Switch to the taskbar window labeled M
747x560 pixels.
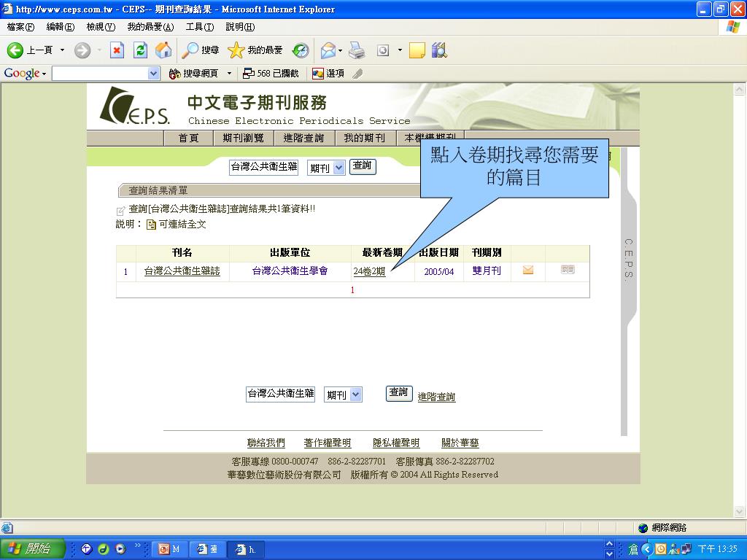click(170, 549)
